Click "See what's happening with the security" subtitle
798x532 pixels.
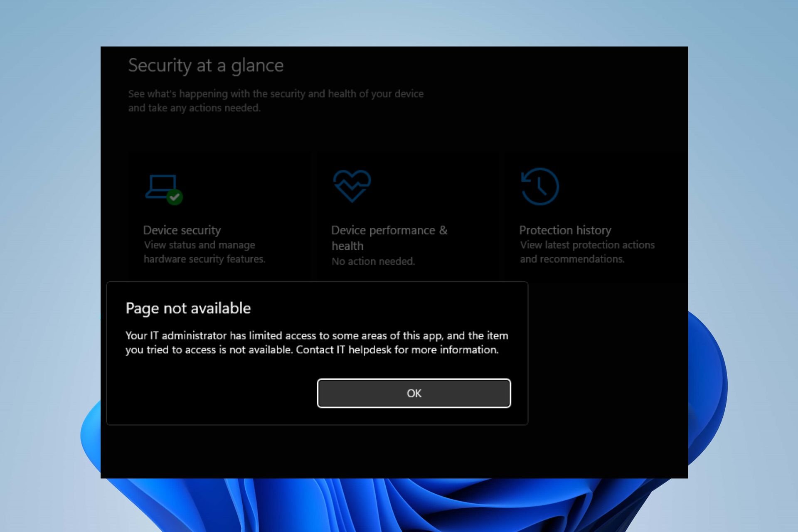click(276, 101)
